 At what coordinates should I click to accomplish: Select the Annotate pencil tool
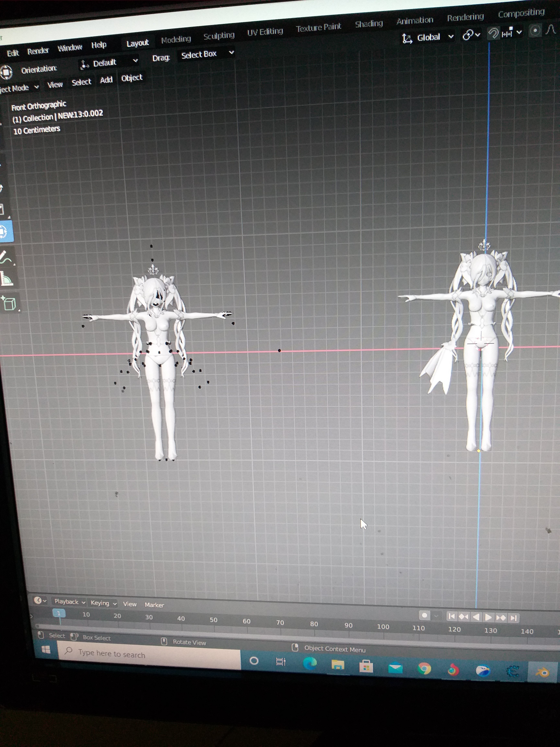pos(6,257)
